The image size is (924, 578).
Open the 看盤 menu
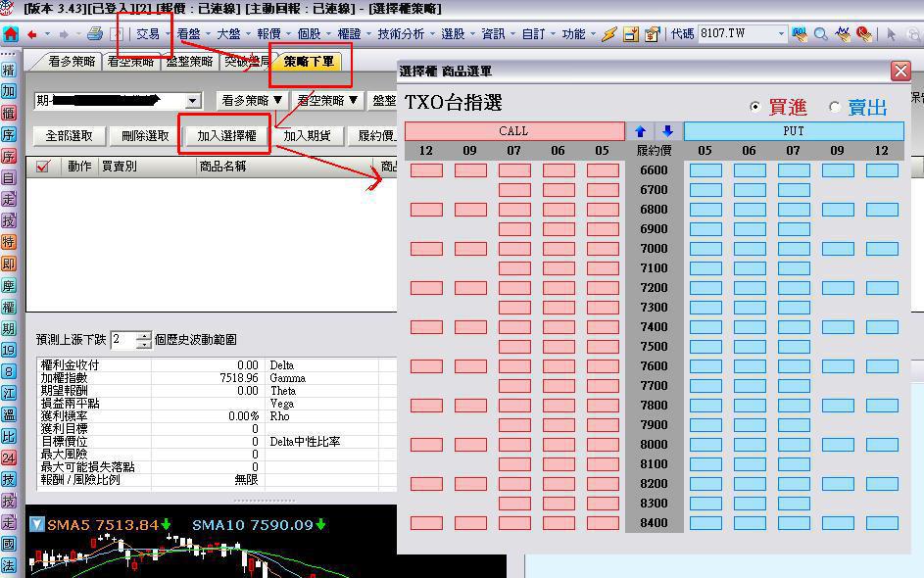188,34
